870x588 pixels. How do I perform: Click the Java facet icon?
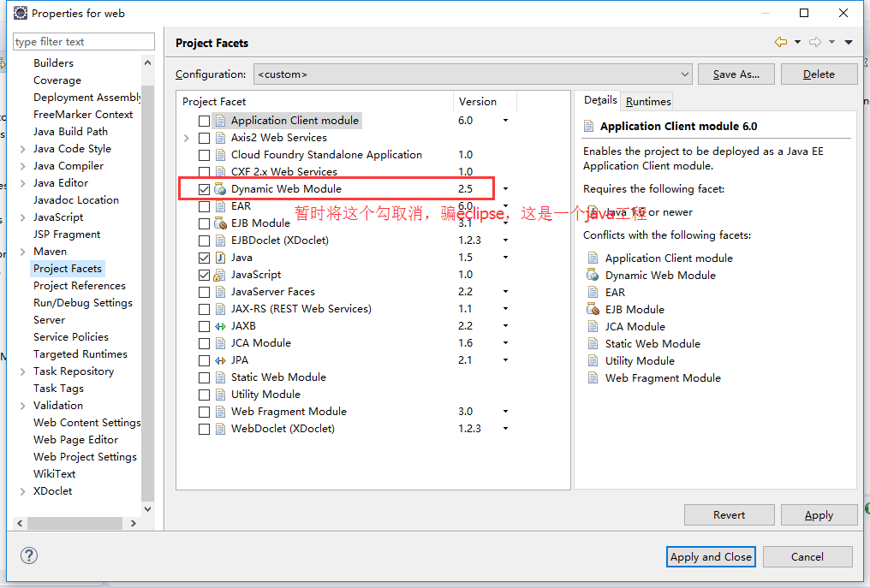220,258
